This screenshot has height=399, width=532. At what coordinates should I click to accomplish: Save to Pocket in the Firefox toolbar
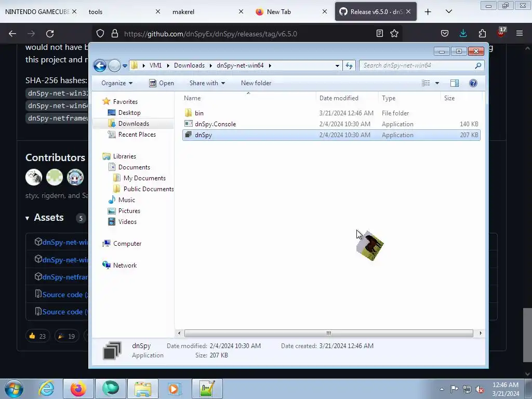445,33
